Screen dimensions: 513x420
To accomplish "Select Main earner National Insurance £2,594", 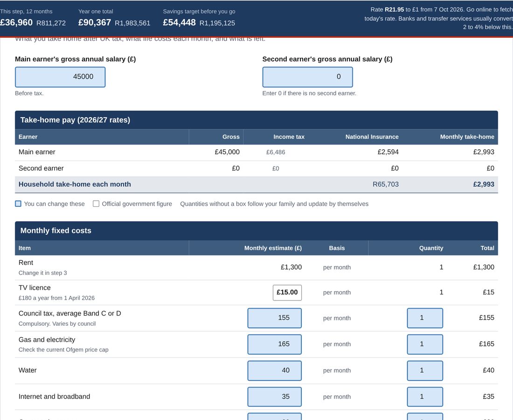I will (388, 152).
